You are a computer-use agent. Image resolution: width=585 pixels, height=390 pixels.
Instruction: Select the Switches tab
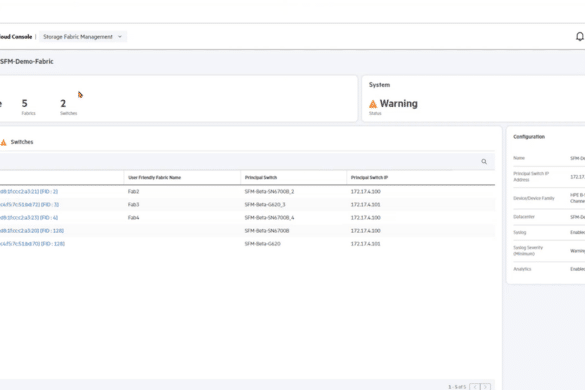[22, 142]
